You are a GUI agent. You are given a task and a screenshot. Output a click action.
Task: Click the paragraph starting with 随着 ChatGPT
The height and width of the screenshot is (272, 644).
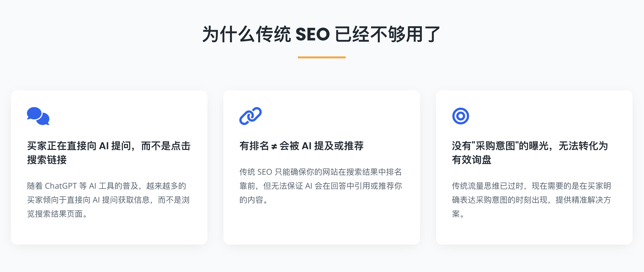click(x=108, y=200)
